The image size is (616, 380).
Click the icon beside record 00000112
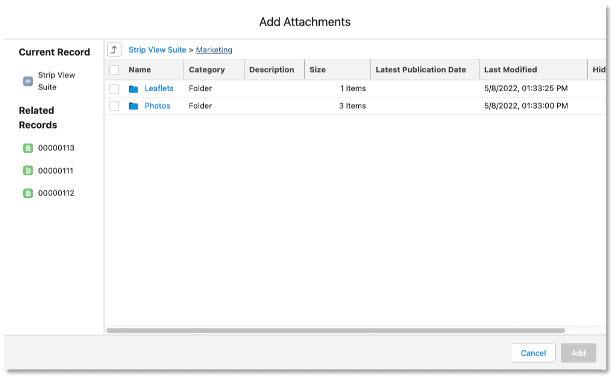coord(28,193)
